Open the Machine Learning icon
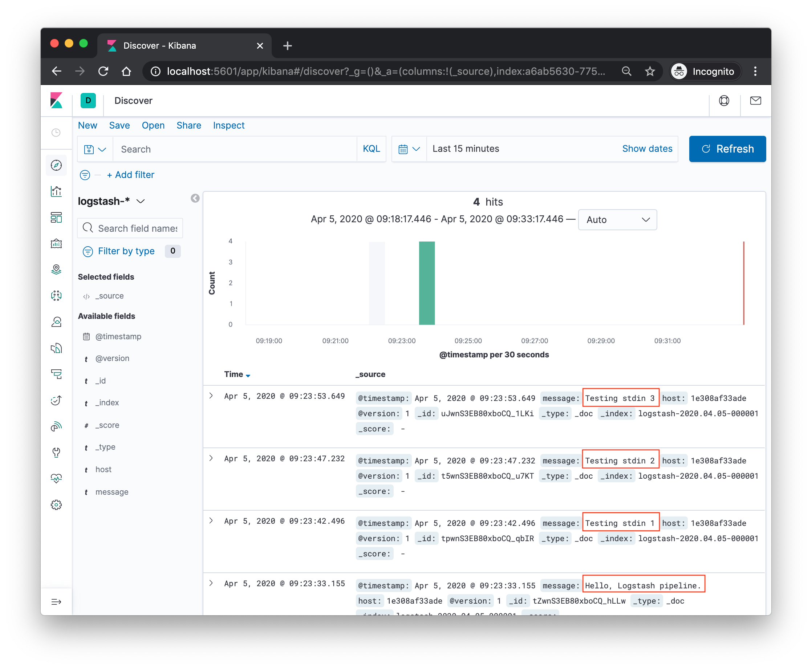 click(56, 296)
